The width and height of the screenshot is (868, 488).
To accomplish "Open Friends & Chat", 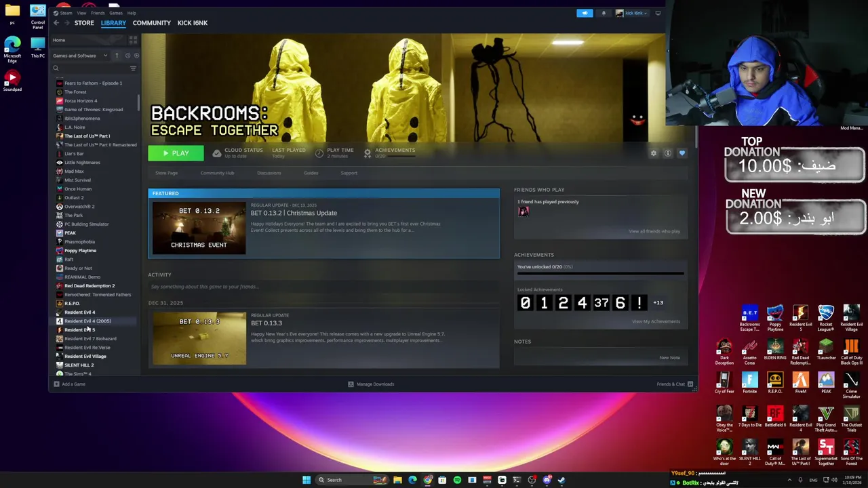I will pyautogui.click(x=675, y=384).
